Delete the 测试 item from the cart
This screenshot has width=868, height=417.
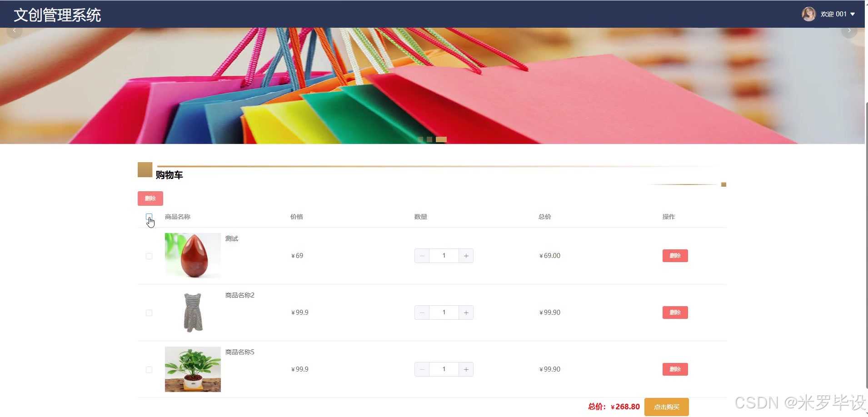(x=675, y=256)
